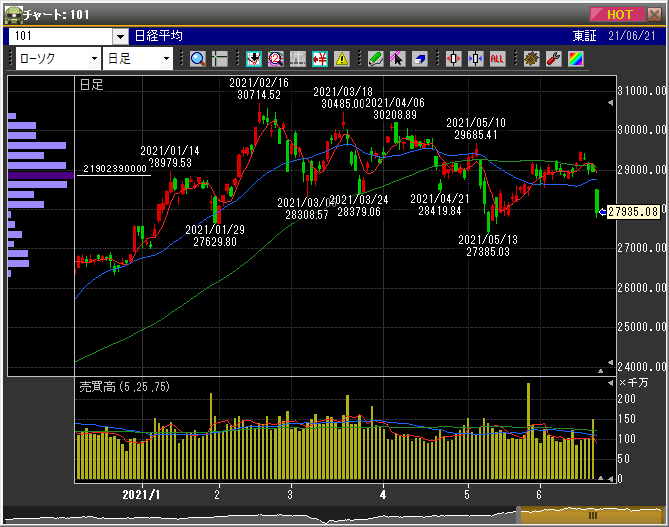The height and width of the screenshot is (527, 669).
Task: Click the 日足 label on chart
Action: [x=91, y=85]
